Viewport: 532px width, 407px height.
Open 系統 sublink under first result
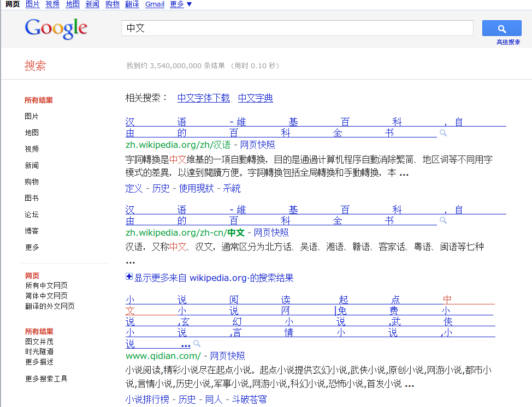point(232,188)
